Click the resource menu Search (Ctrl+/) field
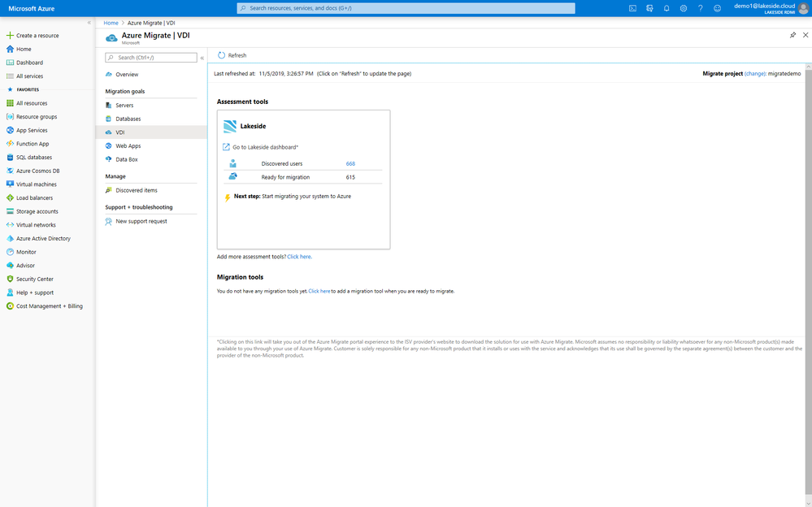Image resolution: width=812 pixels, height=507 pixels. (151, 58)
